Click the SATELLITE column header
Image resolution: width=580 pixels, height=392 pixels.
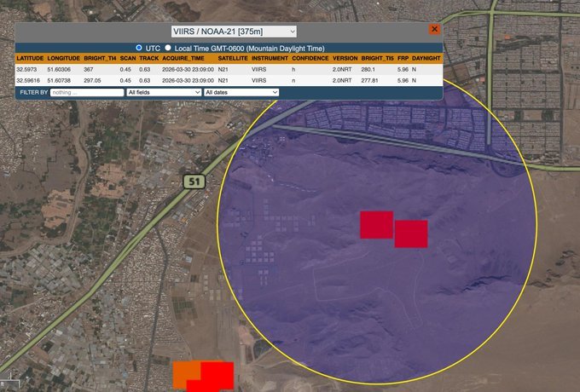click(x=233, y=59)
